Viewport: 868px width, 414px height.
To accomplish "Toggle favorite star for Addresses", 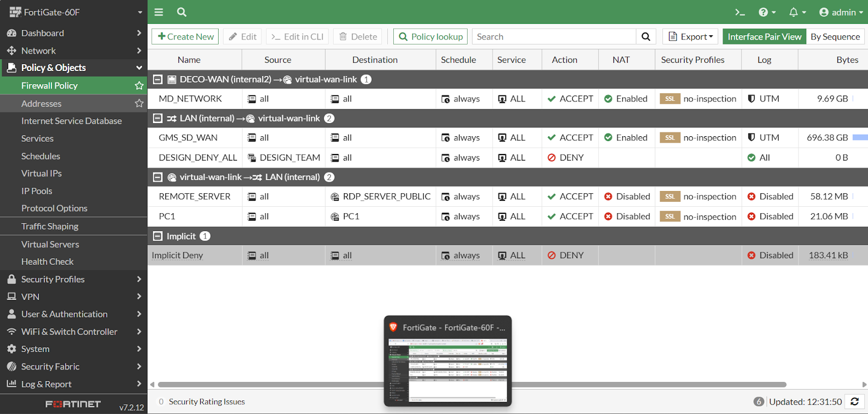I will point(139,103).
